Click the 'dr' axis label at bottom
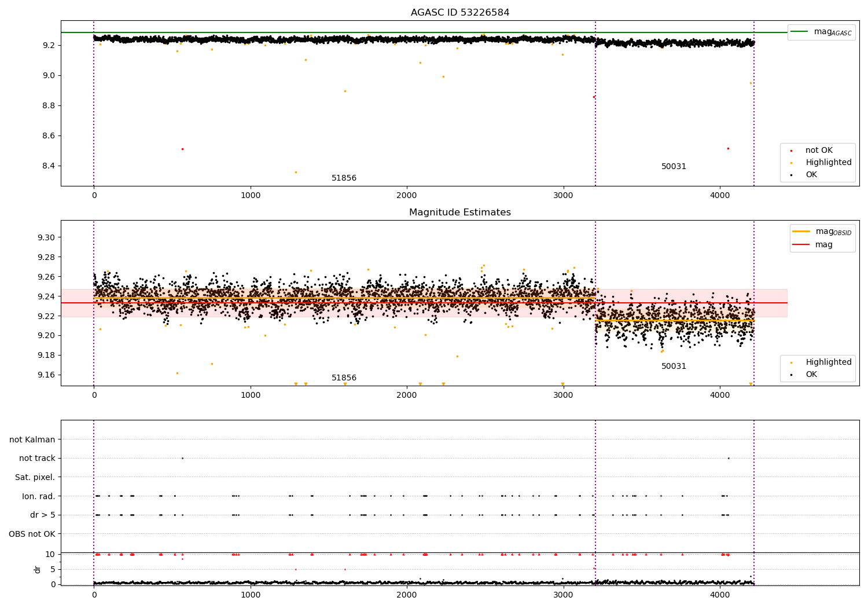The height and width of the screenshot is (608, 868). point(38,569)
